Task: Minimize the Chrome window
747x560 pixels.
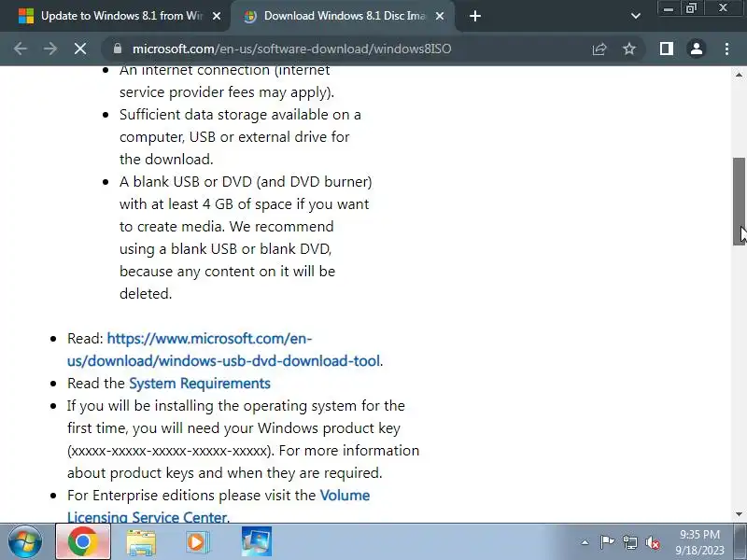Action: click(669, 8)
